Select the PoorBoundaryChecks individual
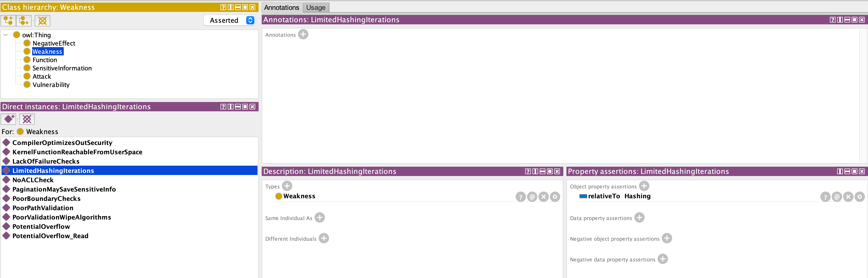 [46, 199]
